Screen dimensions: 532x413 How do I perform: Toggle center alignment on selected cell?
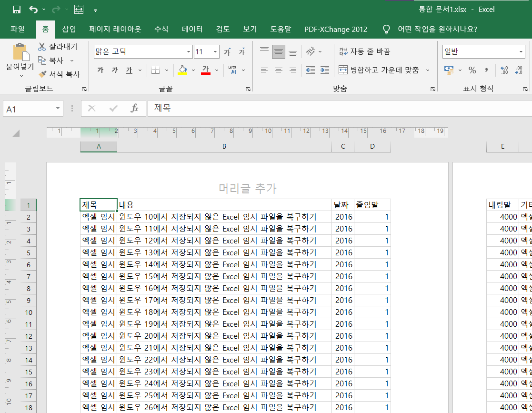coord(278,70)
